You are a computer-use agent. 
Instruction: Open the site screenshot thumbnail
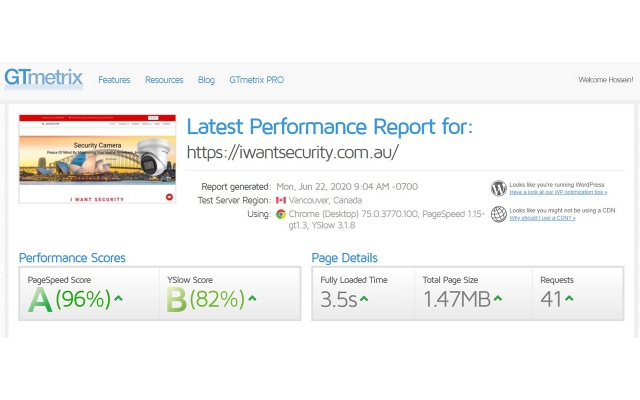click(x=97, y=159)
